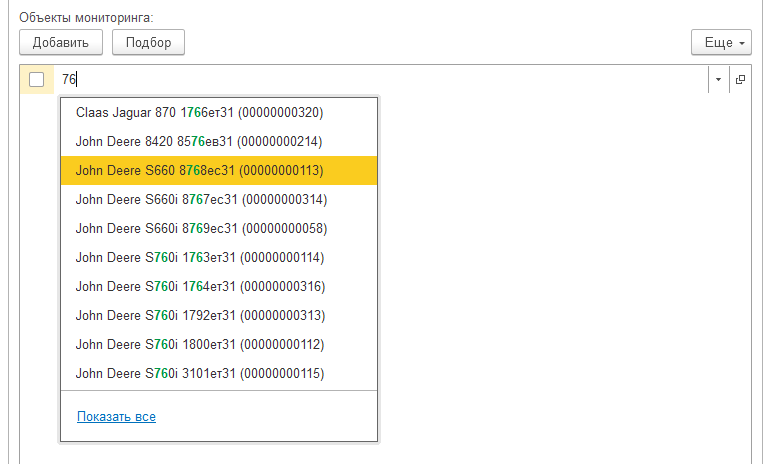773x464 pixels.
Task: Pick John Deere S660i 8769ес31 entry
Action: (201, 228)
